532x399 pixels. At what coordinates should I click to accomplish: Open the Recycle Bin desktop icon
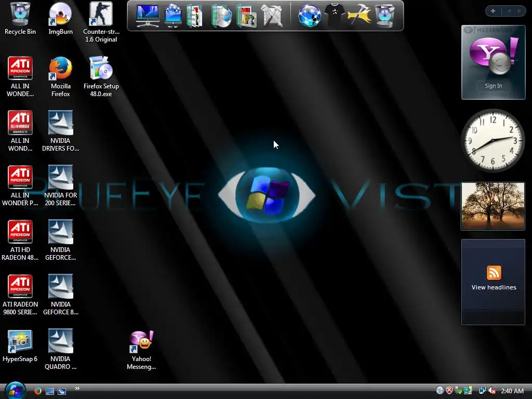click(20, 18)
